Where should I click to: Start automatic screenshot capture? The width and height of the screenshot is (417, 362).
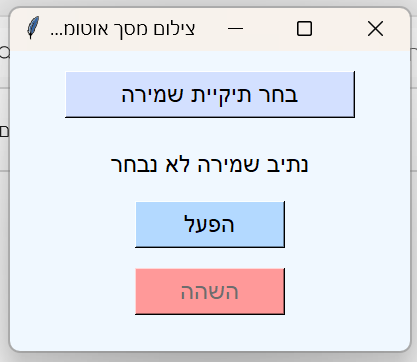[x=210, y=224]
